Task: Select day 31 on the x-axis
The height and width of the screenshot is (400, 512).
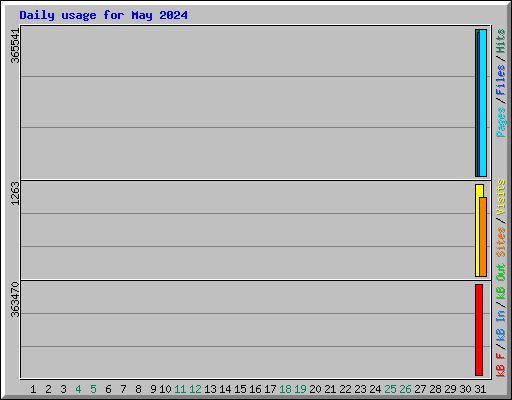Action: 480,389
